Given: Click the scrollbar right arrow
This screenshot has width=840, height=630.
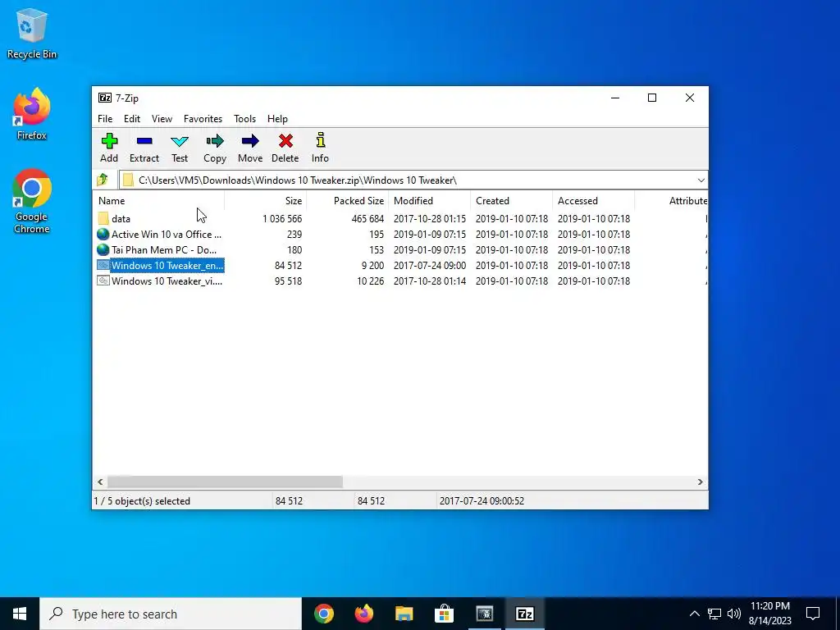Looking at the screenshot, I should [x=701, y=482].
